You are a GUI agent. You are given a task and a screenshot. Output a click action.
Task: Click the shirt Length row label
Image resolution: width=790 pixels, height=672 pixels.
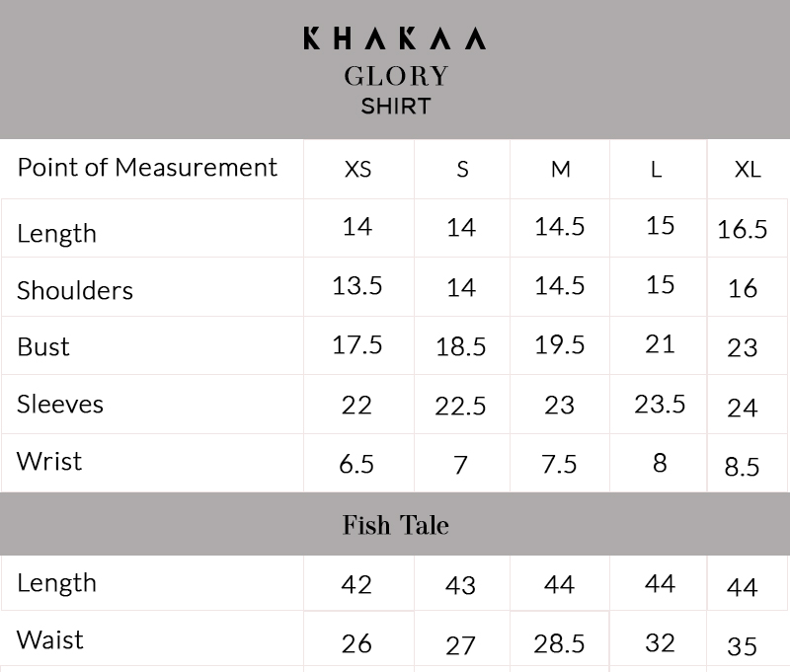pos(56,234)
